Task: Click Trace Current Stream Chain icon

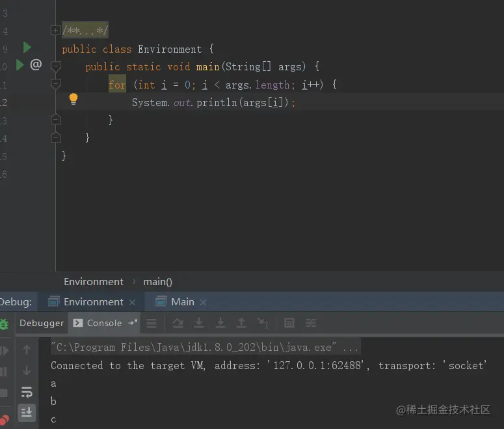Action: (311, 323)
